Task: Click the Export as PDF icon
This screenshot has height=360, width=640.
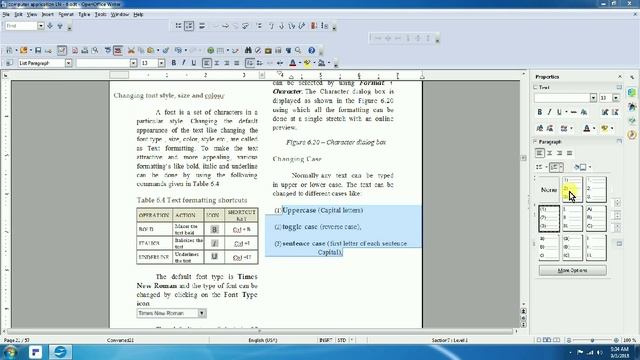Action: click(x=75, y=50)
